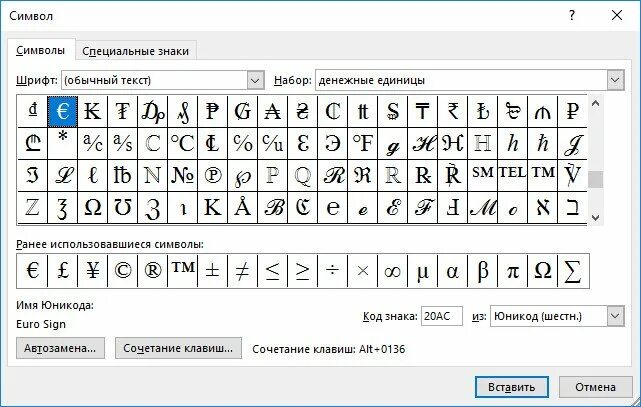Pick the recently used registered ® symbol
641x407 pixels.
[x=152, y=271]
